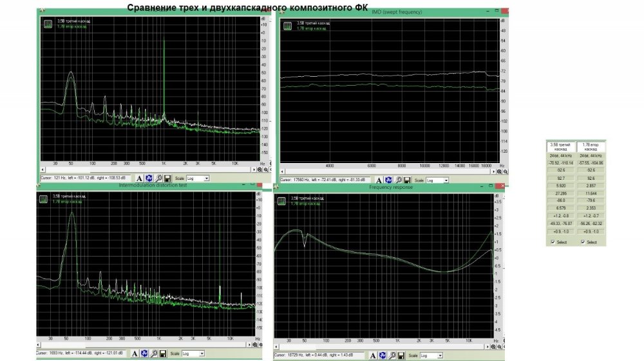This screenshot has height=361, width=644.
Task: Click the left scroll arrow in the Cursor 121 Hz window
Action: [x=43, y=170]
